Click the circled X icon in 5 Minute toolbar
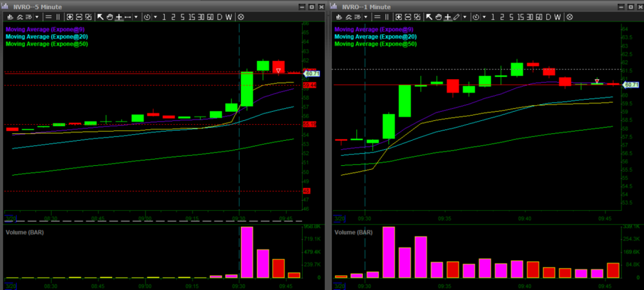The height and width of the screenshot is (290, 644). [x=240, y=17]
